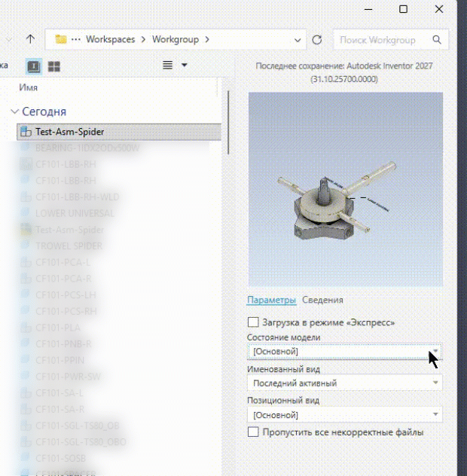Select CF101-SOSB file

click(60, 459)
